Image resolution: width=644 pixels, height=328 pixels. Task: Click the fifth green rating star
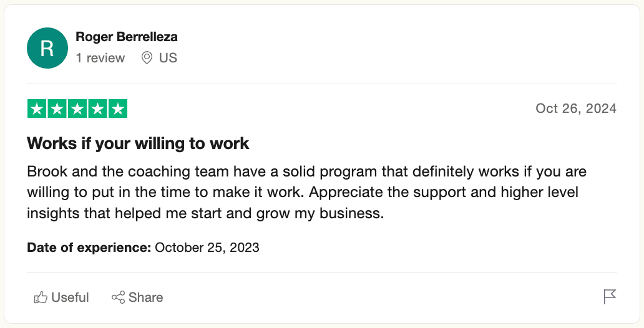pos(117,109)
